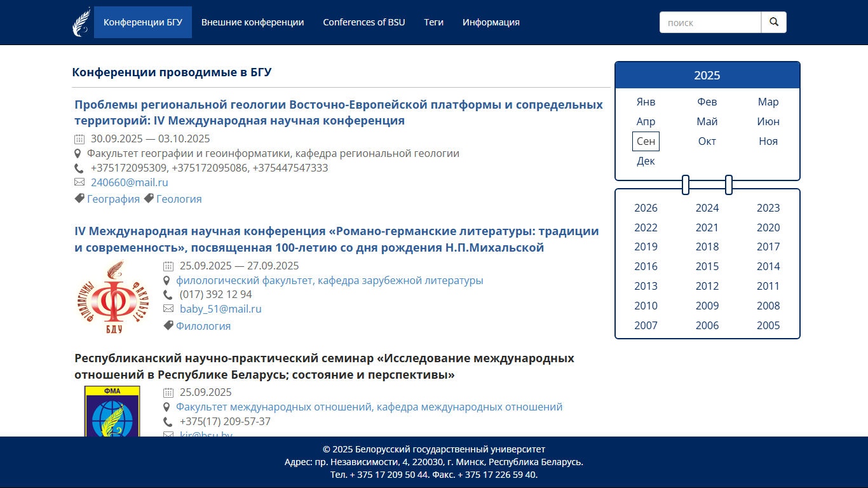Select month Апр in calendar
The image size is (868, 488).
coord(646,121)
